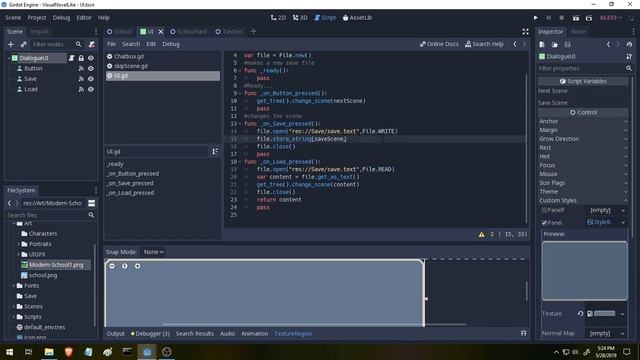The height and width of the screenshot is (360, 640).
Task: Load an existing resource in Inspector
Action: (x=555, y=44)
